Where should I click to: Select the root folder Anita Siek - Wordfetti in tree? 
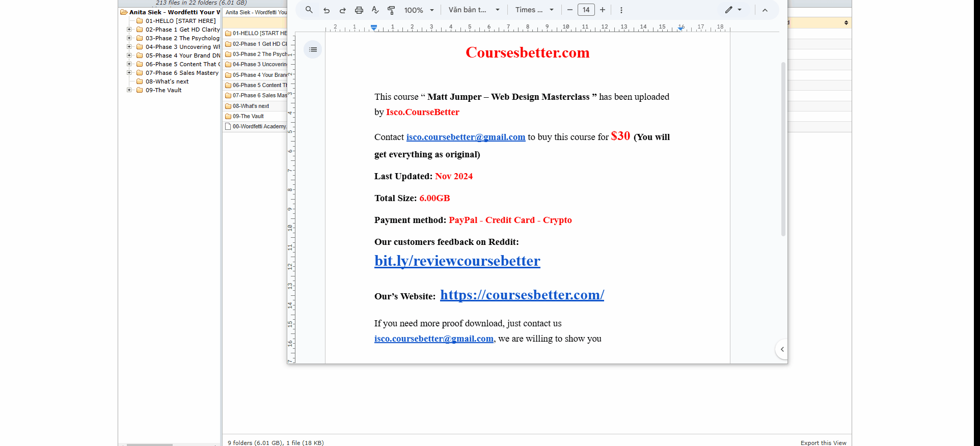(174, 12)
